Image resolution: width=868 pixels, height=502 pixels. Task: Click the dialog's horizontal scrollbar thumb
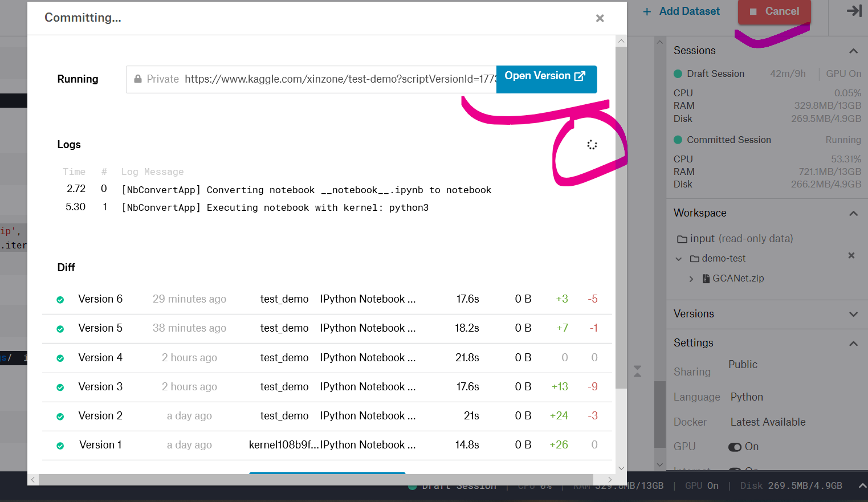tap(316, 480)
